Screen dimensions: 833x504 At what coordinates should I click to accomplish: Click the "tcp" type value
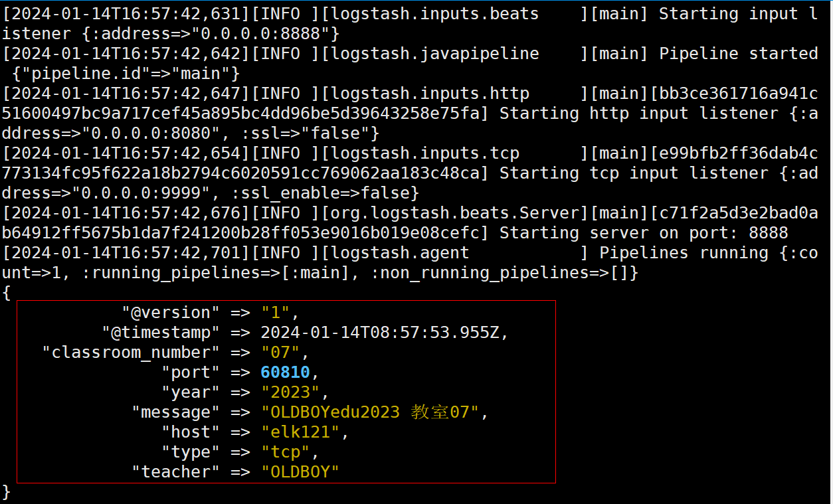click(x=285, y=452)
